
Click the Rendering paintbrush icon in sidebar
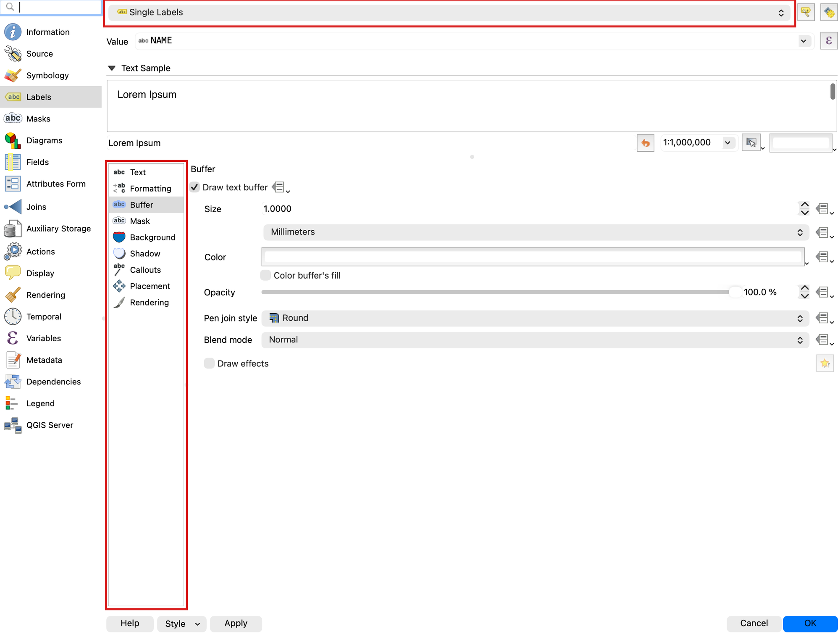[x=13, y=295]
